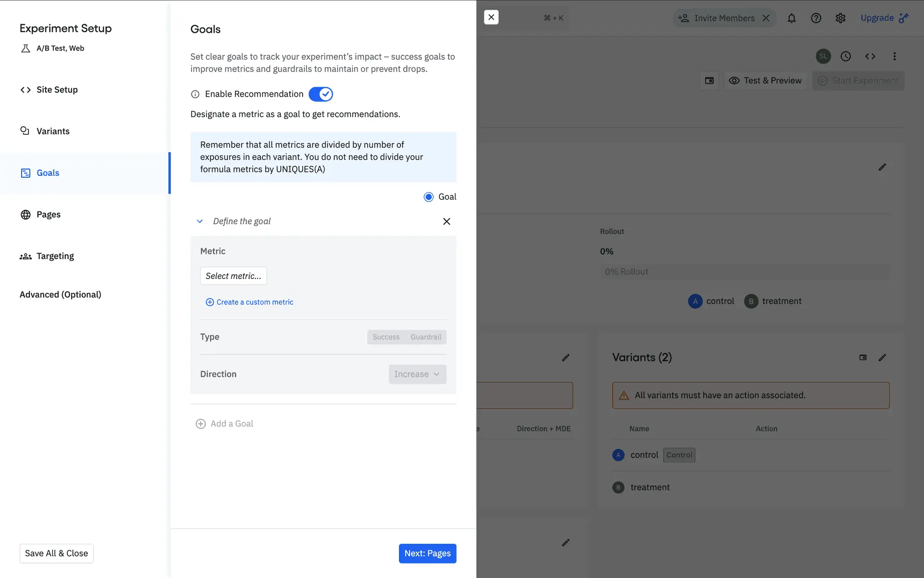Viewport: 924px width, 578px height.
Task: Open the three-dot more options menu
Action: coord(895,56)
